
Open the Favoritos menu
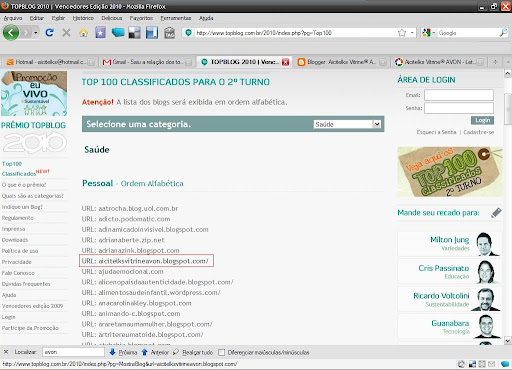coord(141,18)
